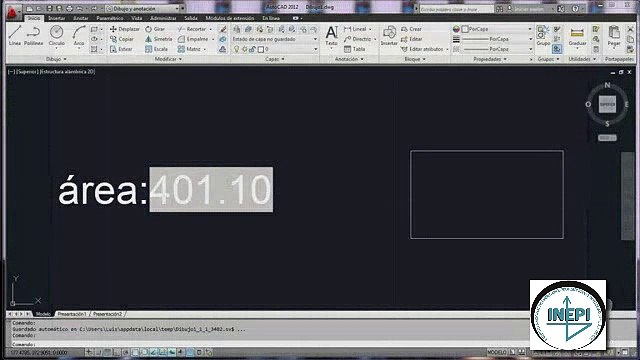
Task: Toggle layer freeze sun icon
Action: coord(244,49)
